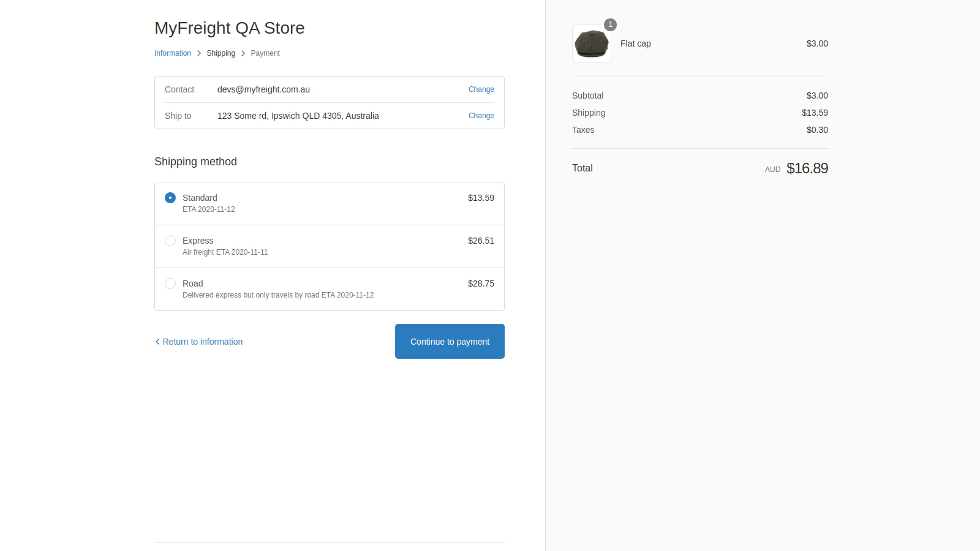Select Road shipping radio button

[x=170, y=283]
